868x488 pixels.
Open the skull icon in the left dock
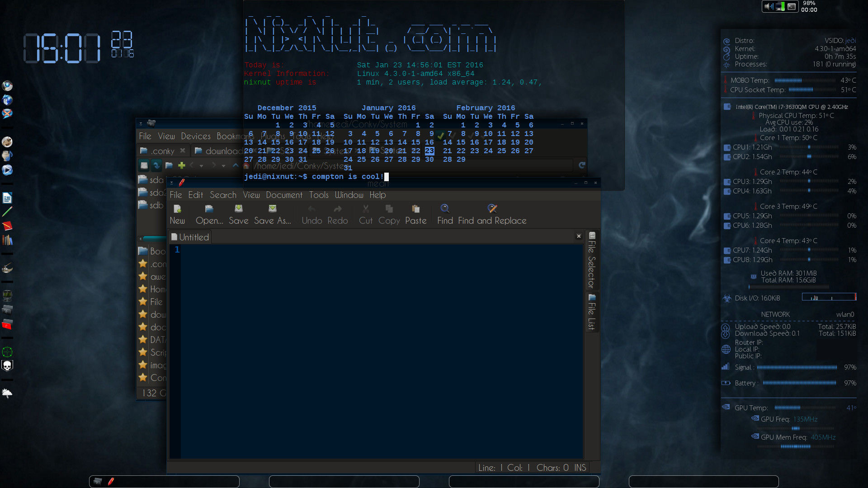click(7, 366)
